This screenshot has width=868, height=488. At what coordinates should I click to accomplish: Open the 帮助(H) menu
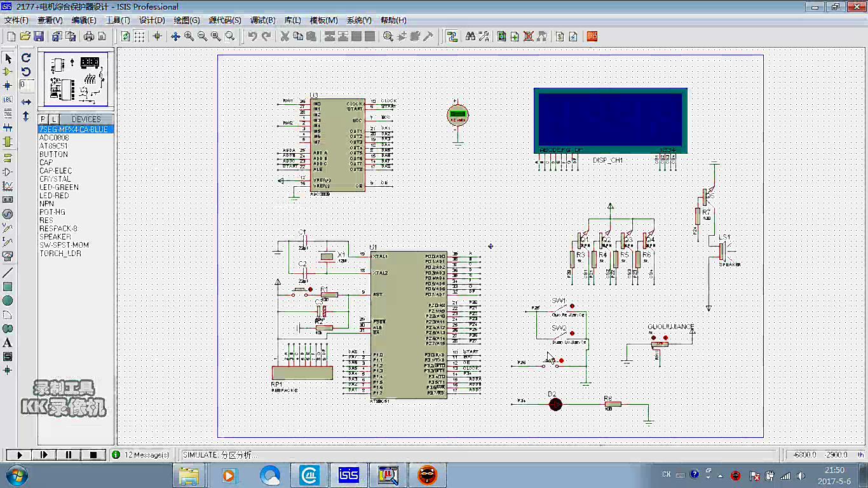tap(393, 20)
